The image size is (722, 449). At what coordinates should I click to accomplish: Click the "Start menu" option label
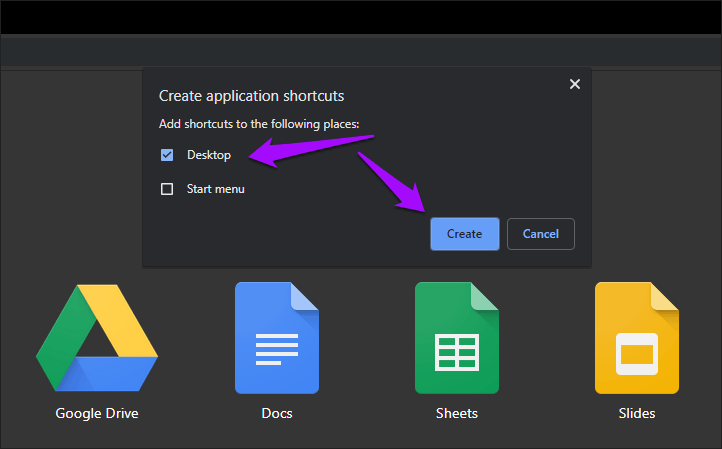point(215,189)
